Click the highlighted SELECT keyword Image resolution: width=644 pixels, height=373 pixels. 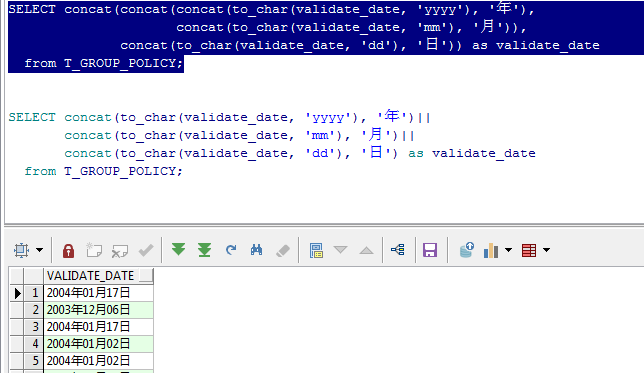pos(32,9)
